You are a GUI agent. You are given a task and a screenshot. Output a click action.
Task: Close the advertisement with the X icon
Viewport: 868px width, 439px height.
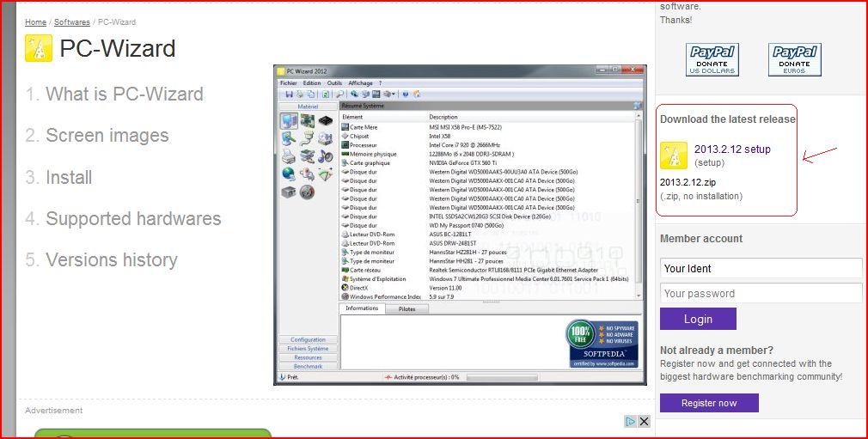[644, 422]
